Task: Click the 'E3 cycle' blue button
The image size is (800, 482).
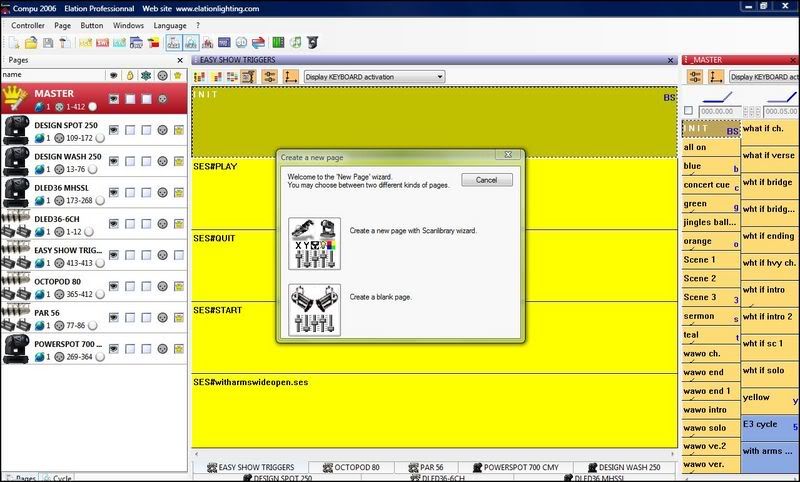Action: click(x=770, y=428)
